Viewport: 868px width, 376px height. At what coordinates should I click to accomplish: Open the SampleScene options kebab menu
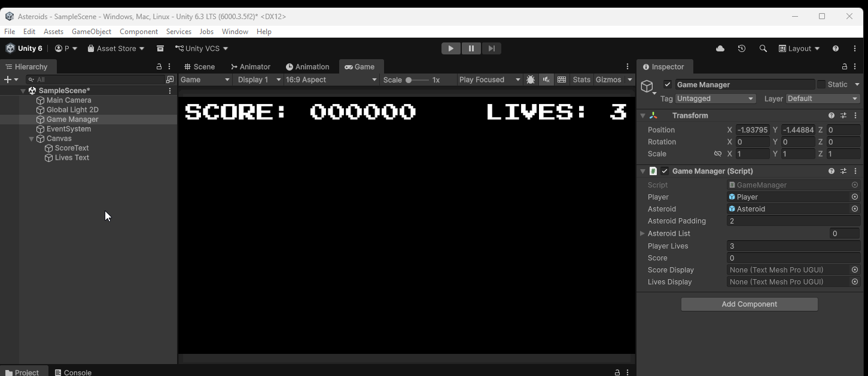click(x=170, y=91)
